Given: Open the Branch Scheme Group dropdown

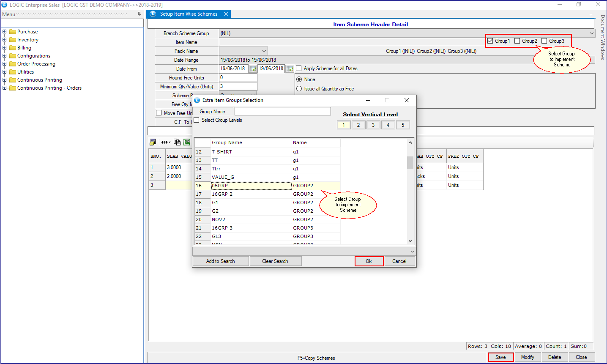Looking at the screenshot, I should 591,33.
